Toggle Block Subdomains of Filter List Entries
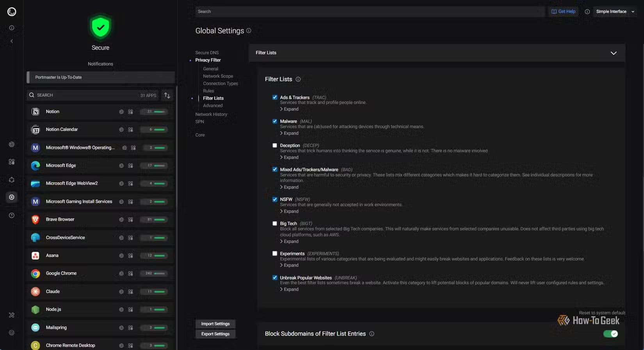The image size is (644, 350). [x=610, y=334]
